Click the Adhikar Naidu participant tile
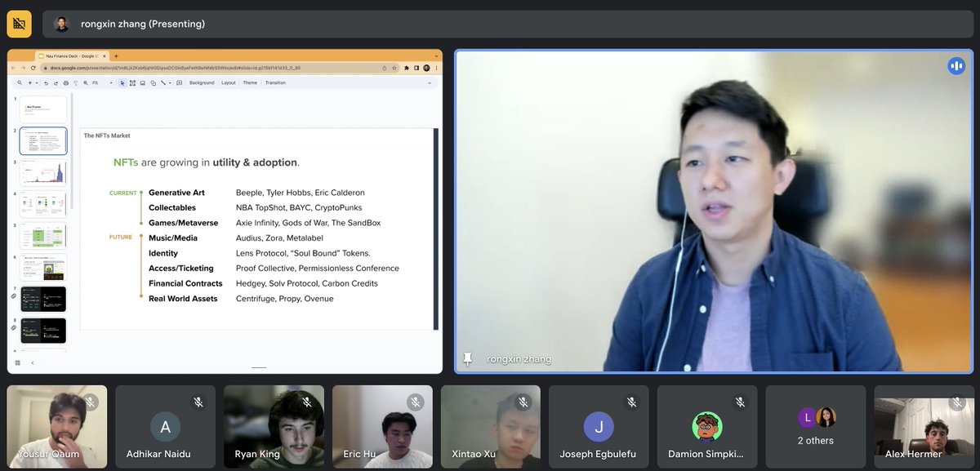 point(165,425)
